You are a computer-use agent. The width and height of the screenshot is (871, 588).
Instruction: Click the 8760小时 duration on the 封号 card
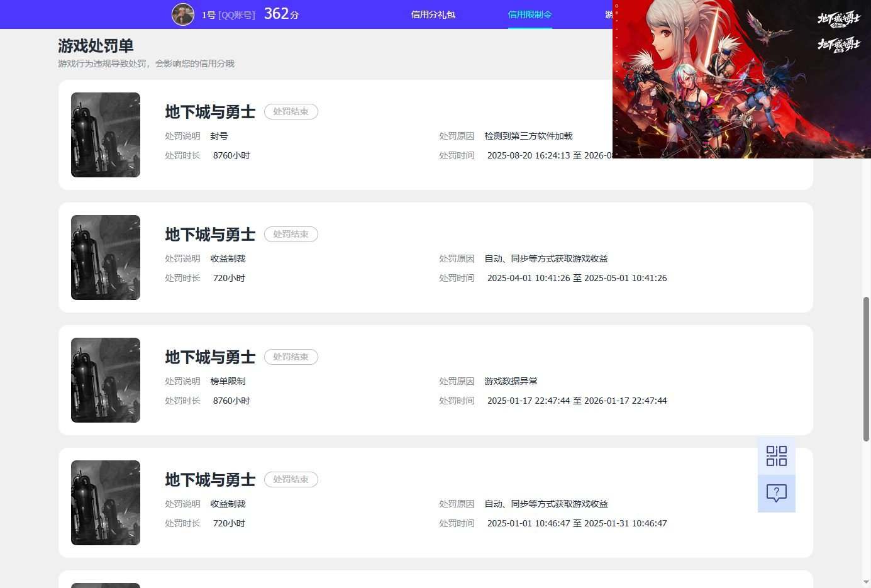[x=231, y=155]
